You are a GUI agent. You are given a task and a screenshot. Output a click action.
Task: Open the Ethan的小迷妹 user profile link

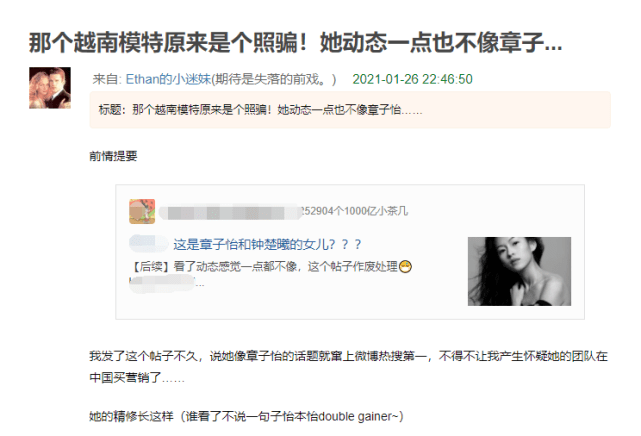click(x=168, y=79)
